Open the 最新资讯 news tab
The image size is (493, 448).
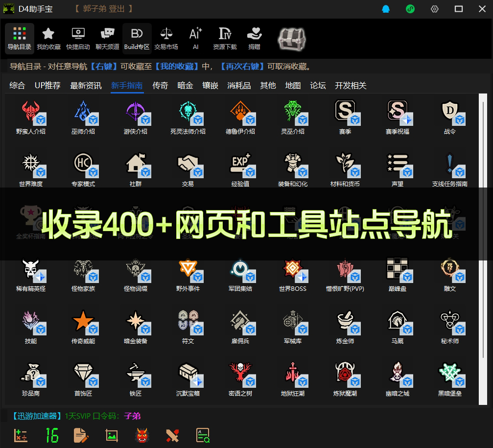click(86, 85)
